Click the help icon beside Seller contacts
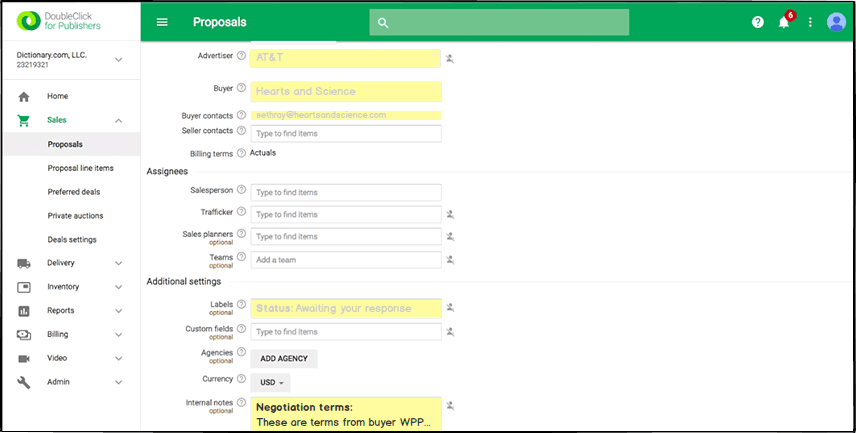 [x=241, y=131]
